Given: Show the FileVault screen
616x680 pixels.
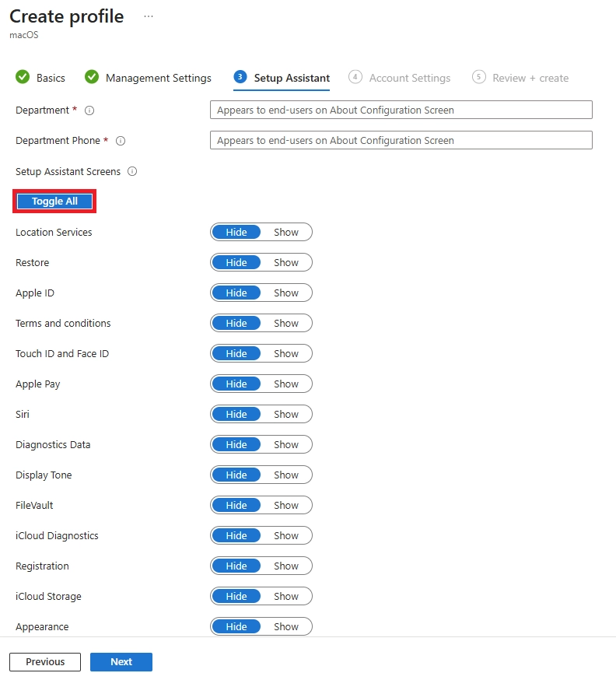Looking at the screenshot, I should (286, 505).
